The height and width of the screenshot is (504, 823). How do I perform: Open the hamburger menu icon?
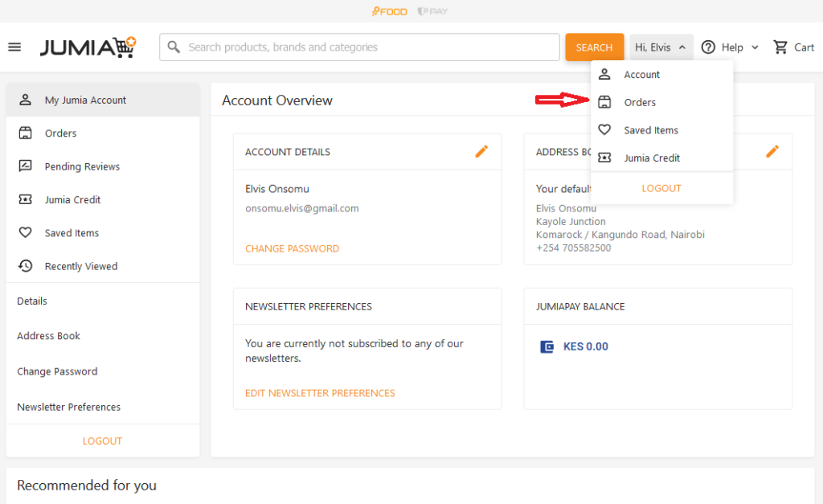pos(14,47)
